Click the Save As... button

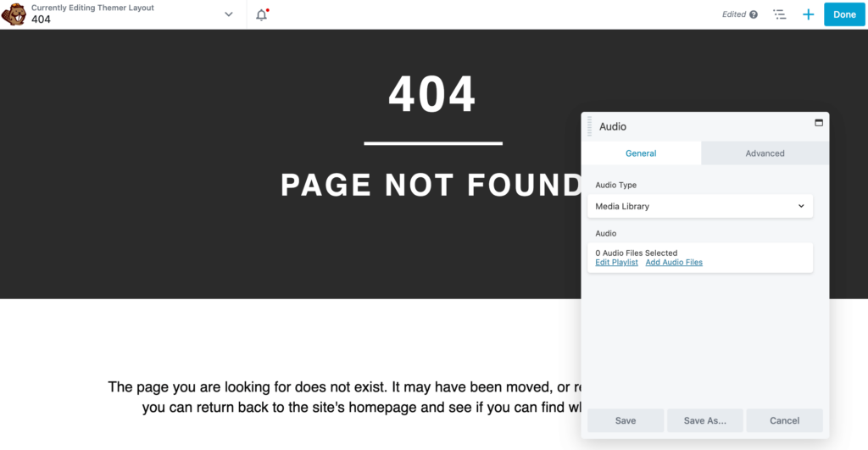coord(704,420)
